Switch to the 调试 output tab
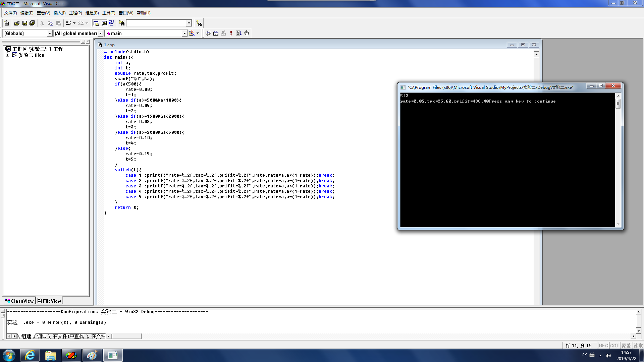 click(42, 336)
